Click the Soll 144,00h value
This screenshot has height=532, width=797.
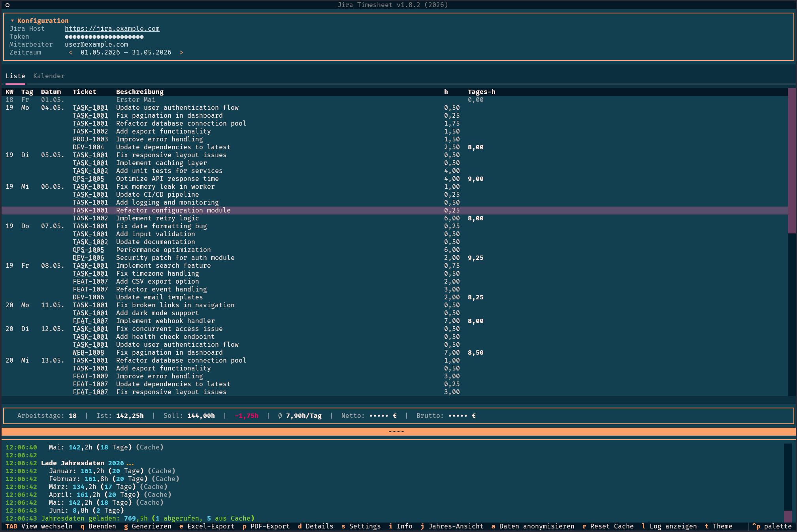click(201, 415)
